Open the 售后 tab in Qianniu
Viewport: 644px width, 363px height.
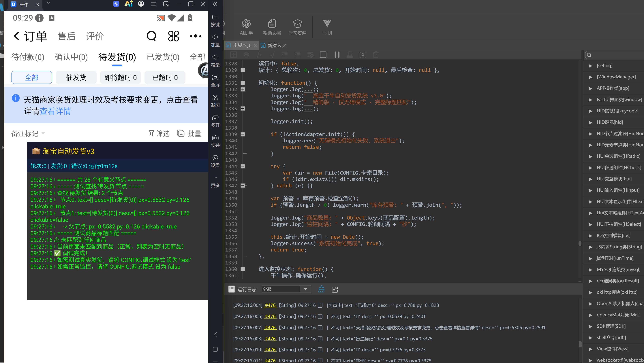[67, 36]
